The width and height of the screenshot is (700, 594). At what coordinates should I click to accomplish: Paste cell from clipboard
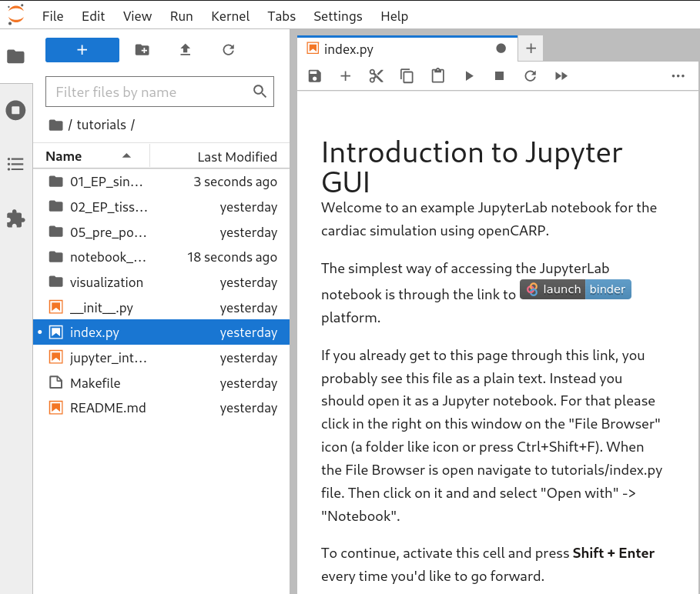437,76
